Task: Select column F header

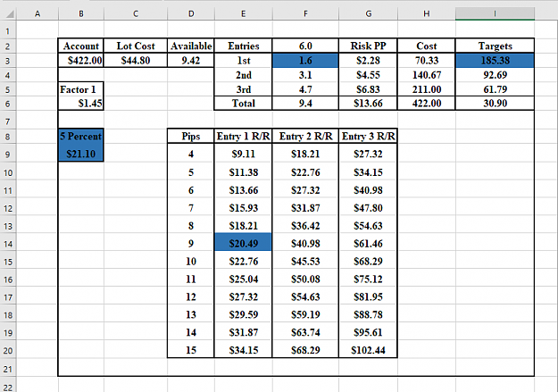Action: (x=305, y=14)
